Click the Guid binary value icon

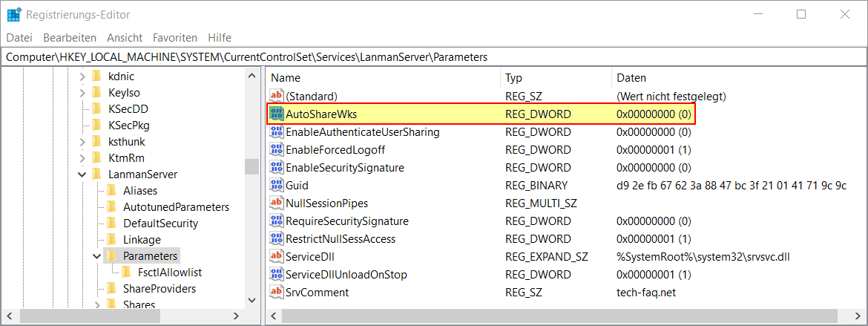point(277,186)
